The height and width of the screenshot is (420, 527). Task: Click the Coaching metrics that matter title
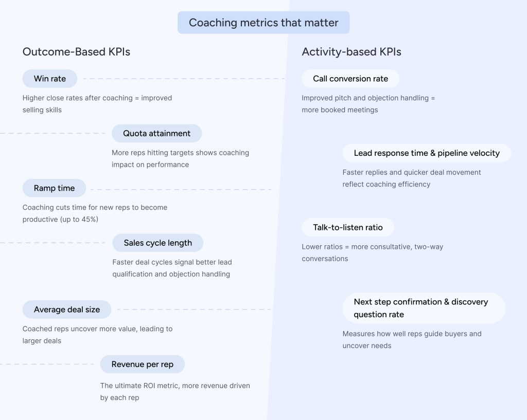[x=263, y=23]
